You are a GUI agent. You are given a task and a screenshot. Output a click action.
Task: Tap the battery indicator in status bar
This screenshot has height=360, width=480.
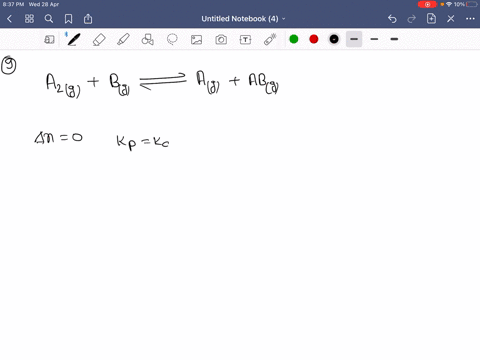pos(472,4)
